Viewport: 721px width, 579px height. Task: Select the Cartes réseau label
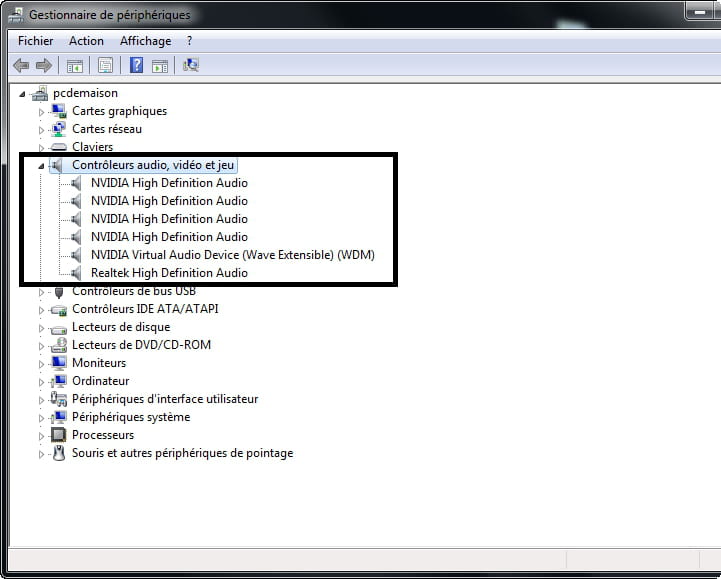[107, 129]
